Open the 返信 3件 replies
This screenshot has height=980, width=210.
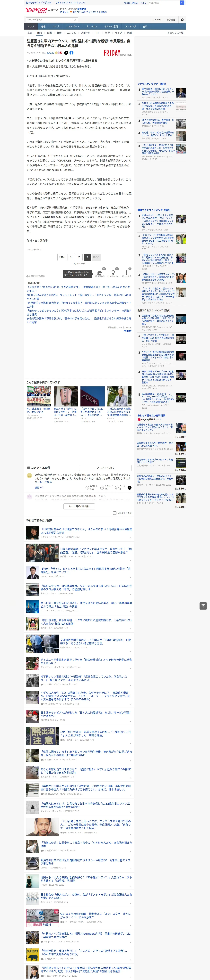(x=39, y=487)
